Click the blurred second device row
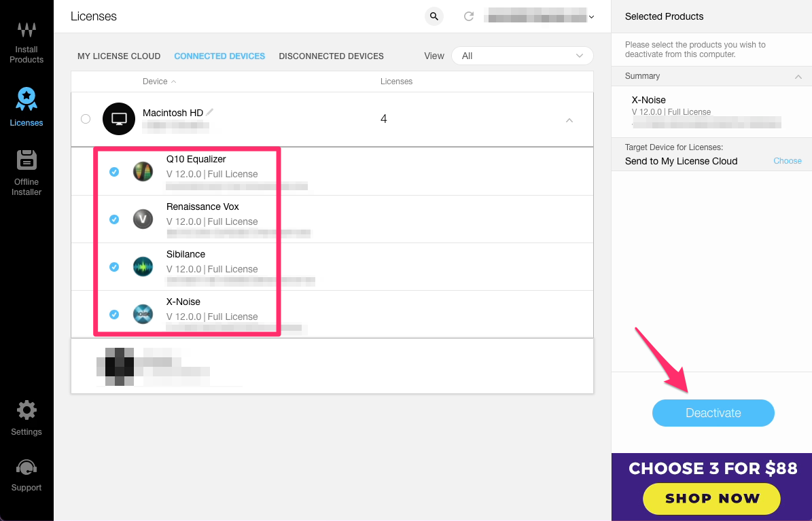Screen dimensions: 812x521 pyautogui.click(x=332, y=366)
